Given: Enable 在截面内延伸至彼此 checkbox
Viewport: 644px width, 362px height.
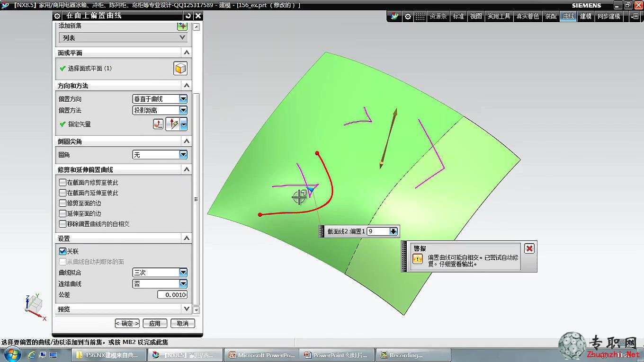Looking at the screenshot, I should pos(63,193).
